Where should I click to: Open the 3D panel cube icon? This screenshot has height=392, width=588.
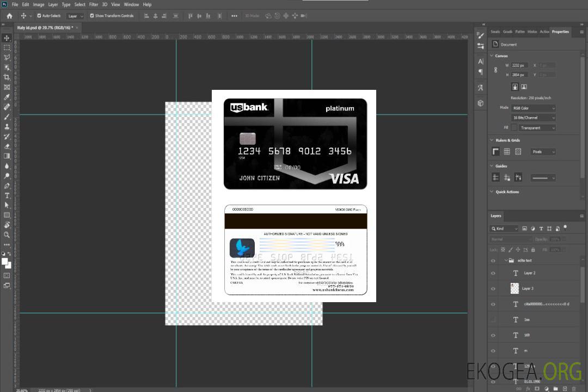pos(481,103)
